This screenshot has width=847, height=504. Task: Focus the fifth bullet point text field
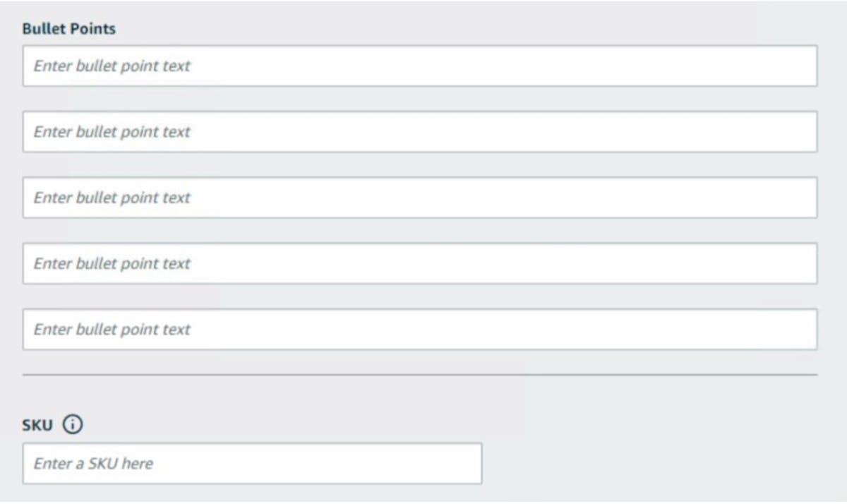click(420, 329)
